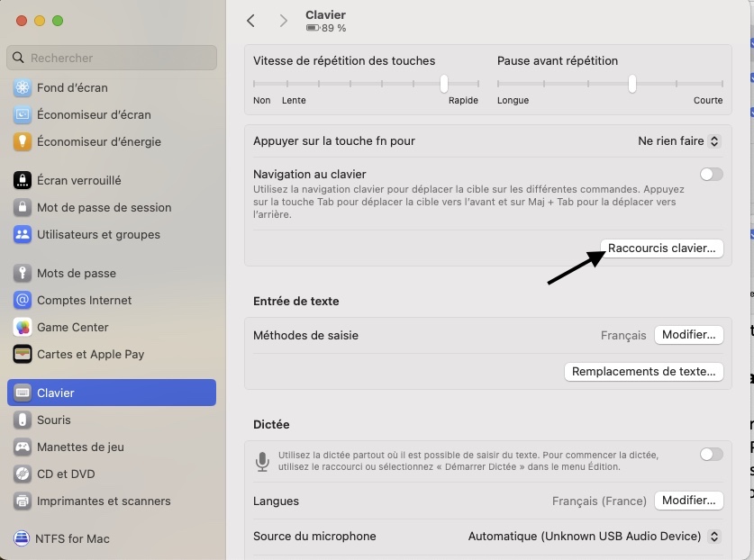This screenshot has height=560, width=754.
Task: Open Remplacements de texte… button
Action: [643, 372]
